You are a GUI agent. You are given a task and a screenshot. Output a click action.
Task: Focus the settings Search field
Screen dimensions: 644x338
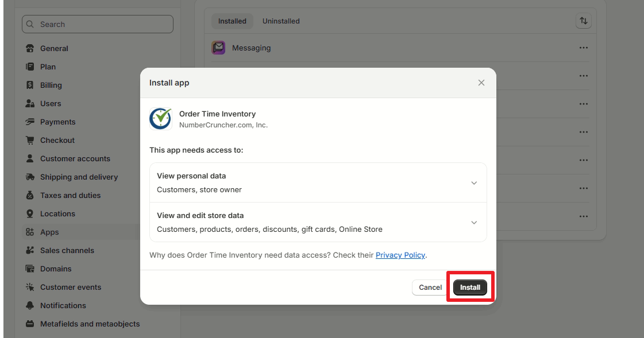pos(97,24)
